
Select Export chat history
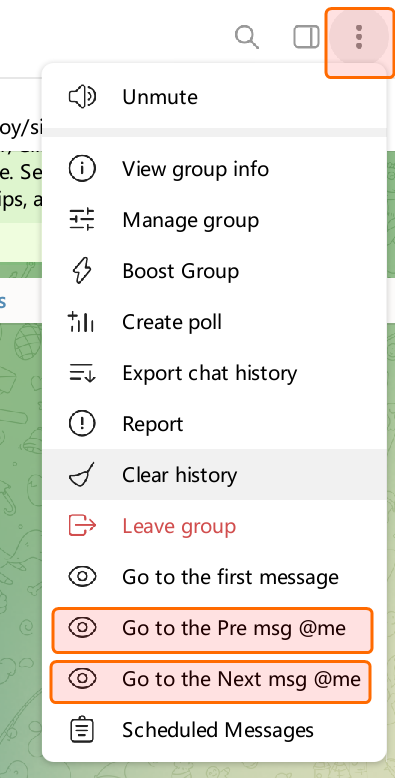(214, 373)
